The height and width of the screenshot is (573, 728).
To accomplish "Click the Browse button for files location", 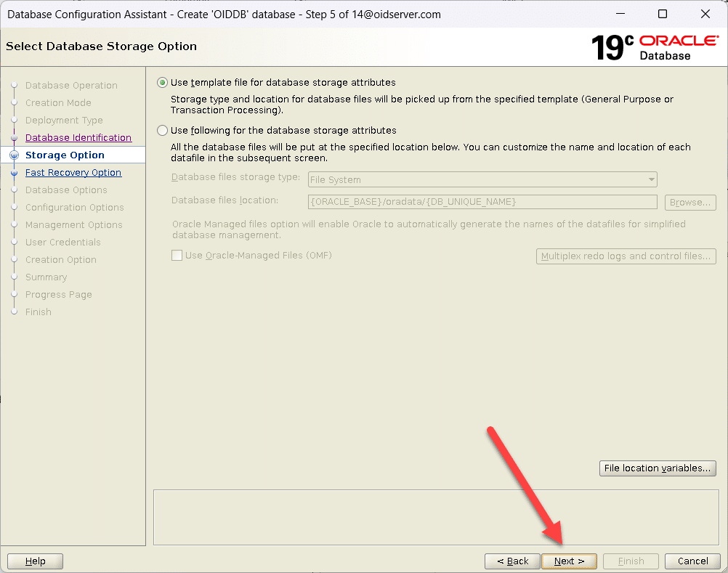I will [689, 202].
